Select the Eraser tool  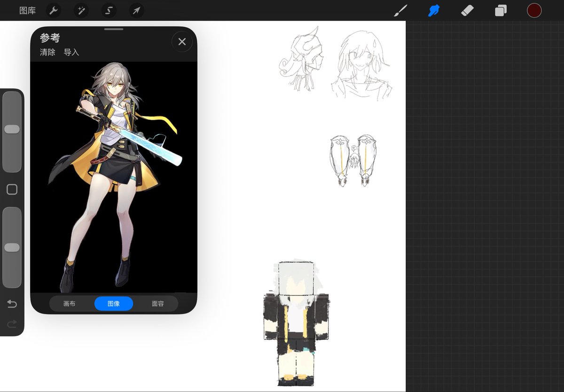(x=467, y=10)
